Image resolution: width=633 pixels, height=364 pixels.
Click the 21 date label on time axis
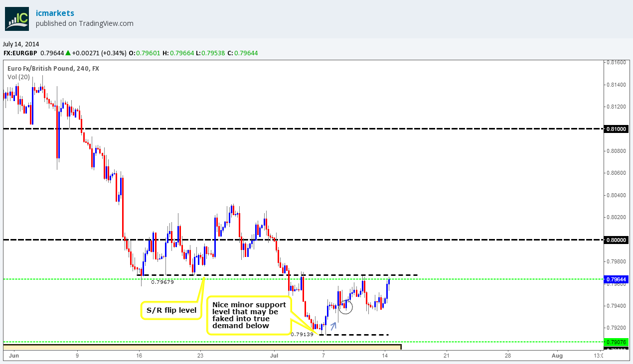447,356
